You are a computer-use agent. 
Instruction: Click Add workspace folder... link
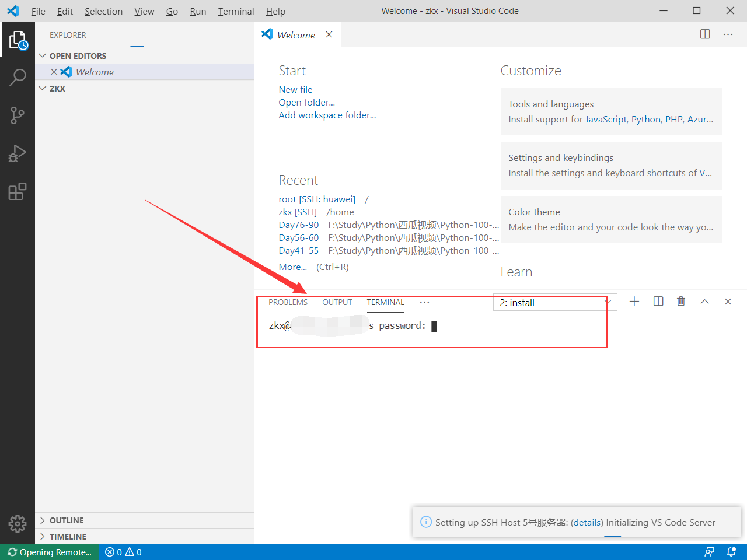click(327, 115)
